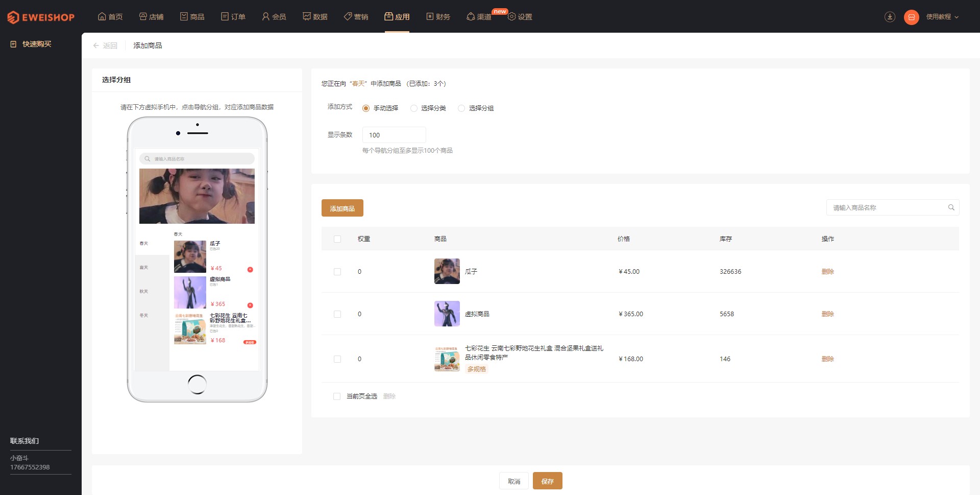980x495 pixels.
Task: Click the download icon in top bar
Action: [x=890, y=17]
